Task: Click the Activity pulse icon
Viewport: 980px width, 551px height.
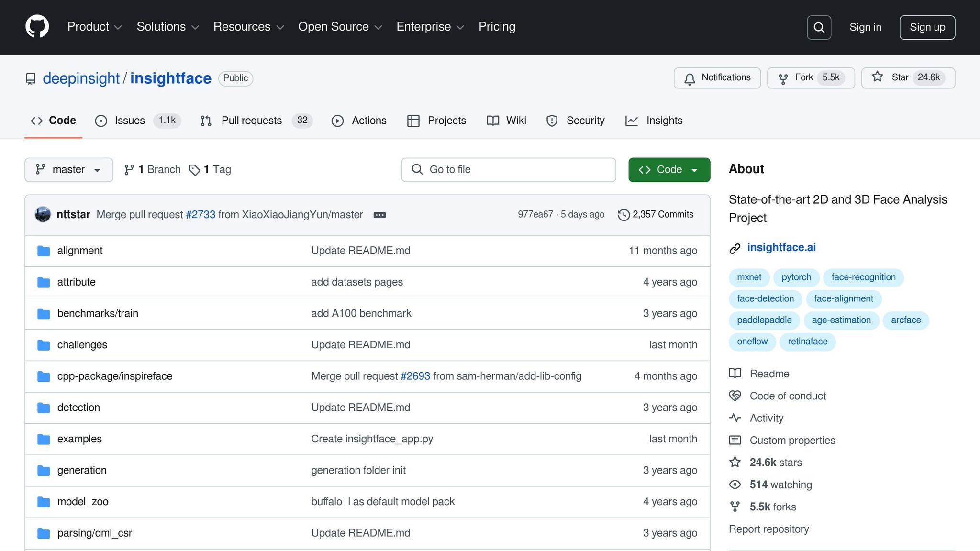Action: pyautogui.click(x=735, y=418)
